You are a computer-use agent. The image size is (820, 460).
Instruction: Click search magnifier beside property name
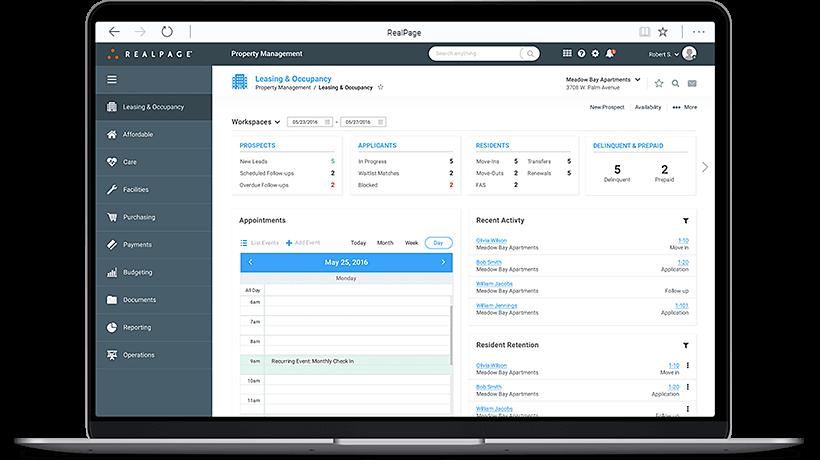(676, 83)
